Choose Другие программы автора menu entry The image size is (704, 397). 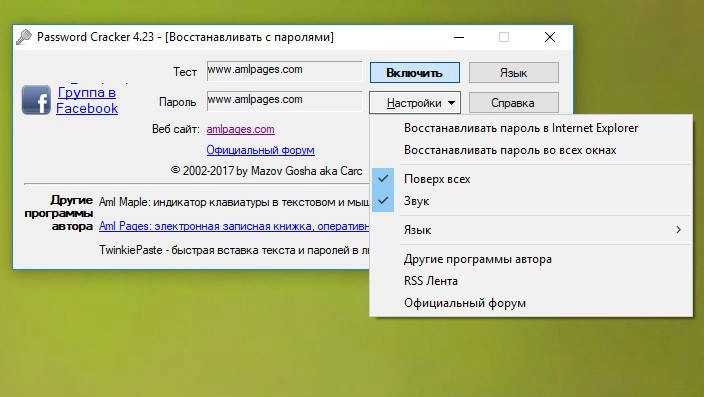point(531,259)
